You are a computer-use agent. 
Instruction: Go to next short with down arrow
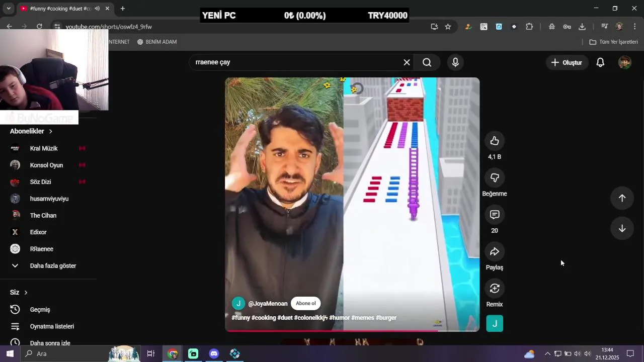[622, 228]
